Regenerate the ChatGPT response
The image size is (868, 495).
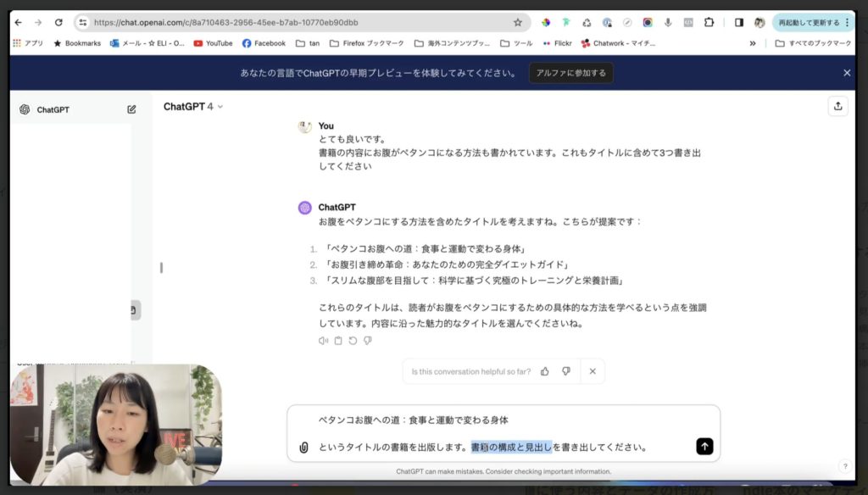click(x=353, y=341)
